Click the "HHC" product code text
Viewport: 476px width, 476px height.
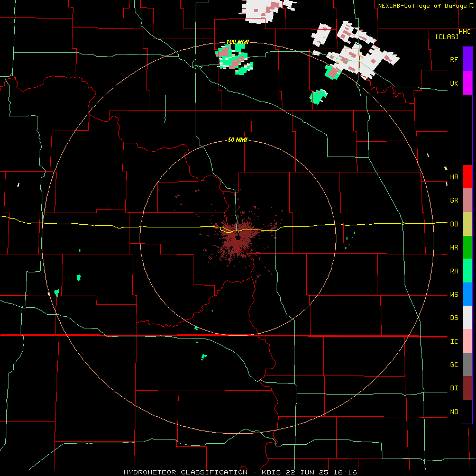(x=465, y=32)
